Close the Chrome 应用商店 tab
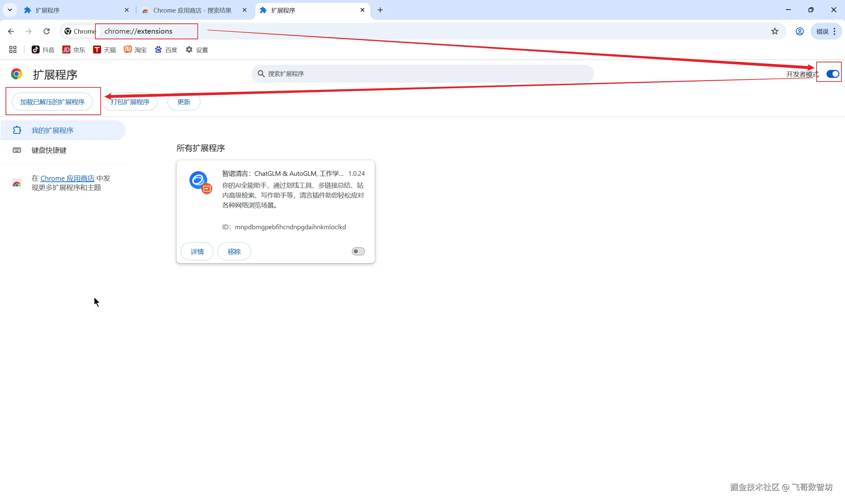The width and height of the screenshot is (845, 504). pos(245,10)
